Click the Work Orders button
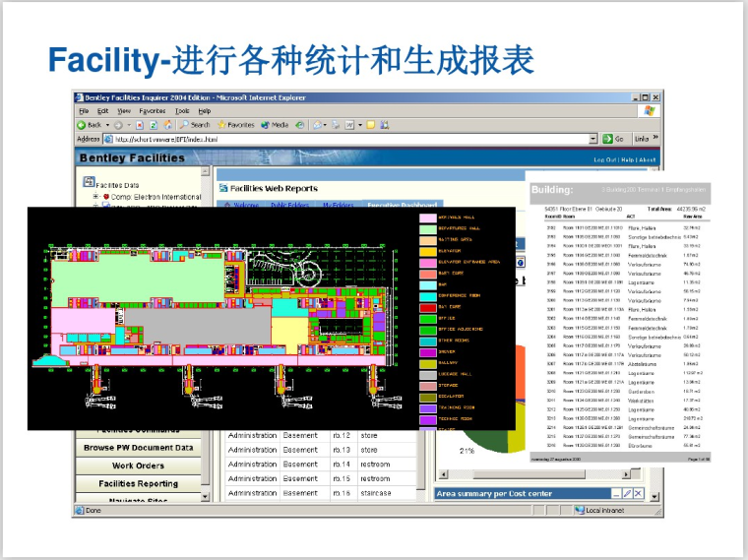The width and height of the screenshot is (748, 560). tap(138, 466)
